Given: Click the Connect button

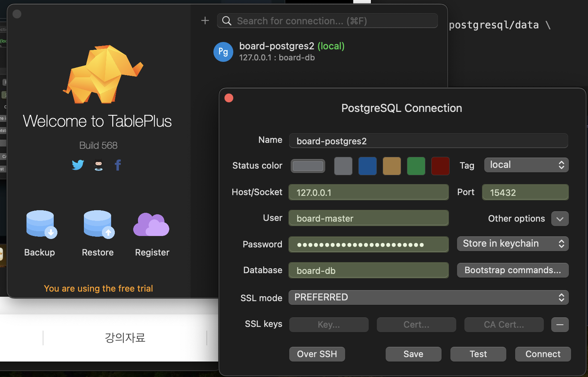Looking at the screenshot, I should click(543, 354).
